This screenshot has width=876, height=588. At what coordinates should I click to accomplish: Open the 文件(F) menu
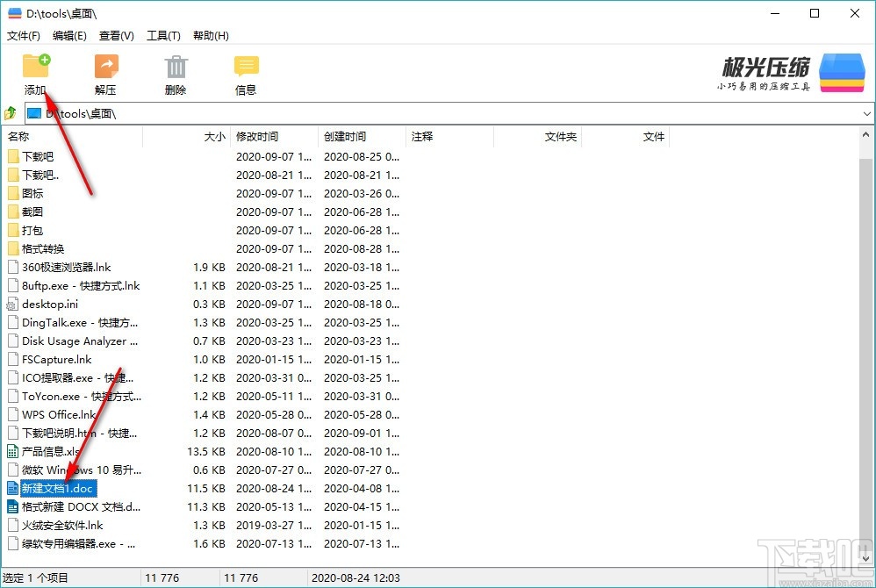point(24,36)
